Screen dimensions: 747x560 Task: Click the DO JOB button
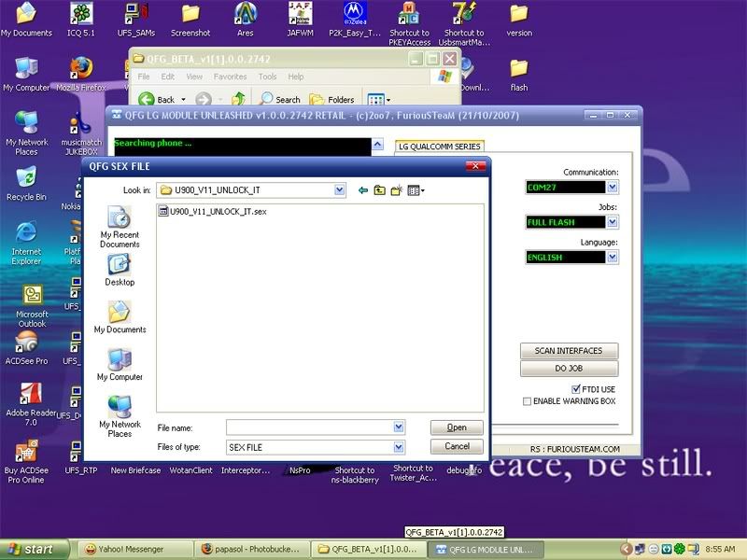[x=569, y=368]
